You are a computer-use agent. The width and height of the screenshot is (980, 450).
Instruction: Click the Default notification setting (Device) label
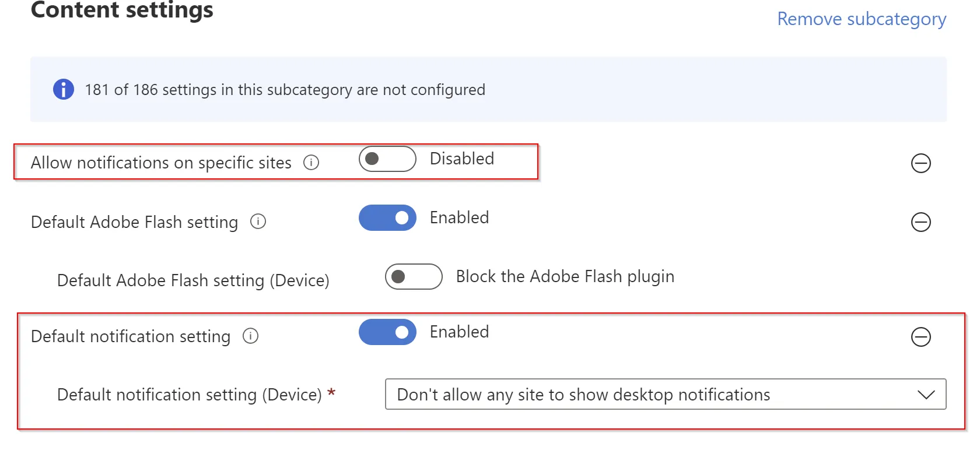click(190, 395)
